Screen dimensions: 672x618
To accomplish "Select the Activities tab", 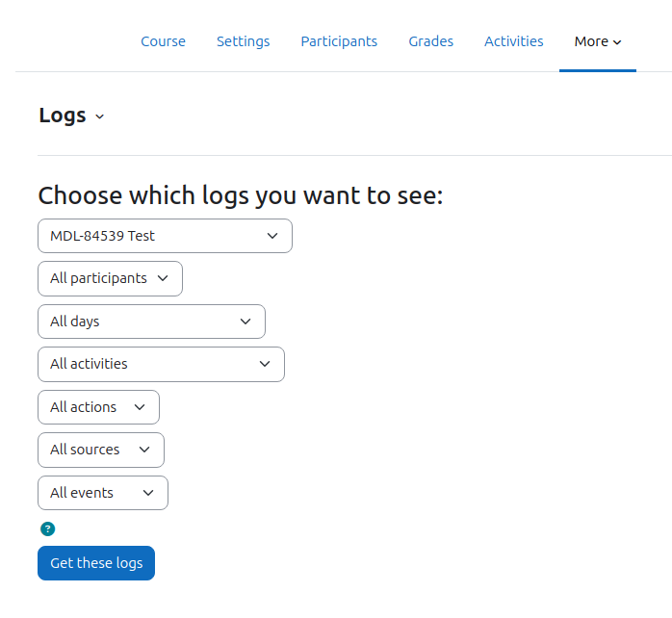I will (514, 41).
